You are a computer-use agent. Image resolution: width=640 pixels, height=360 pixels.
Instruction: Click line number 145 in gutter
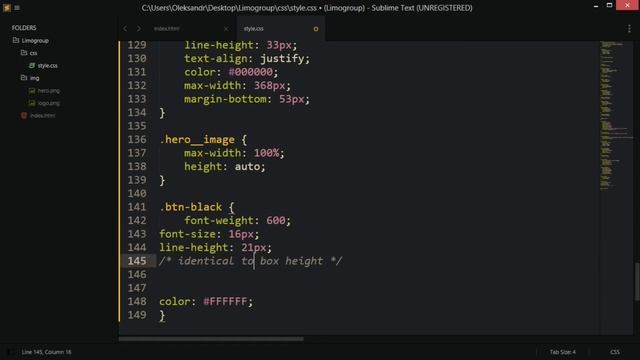coord(137,261)
